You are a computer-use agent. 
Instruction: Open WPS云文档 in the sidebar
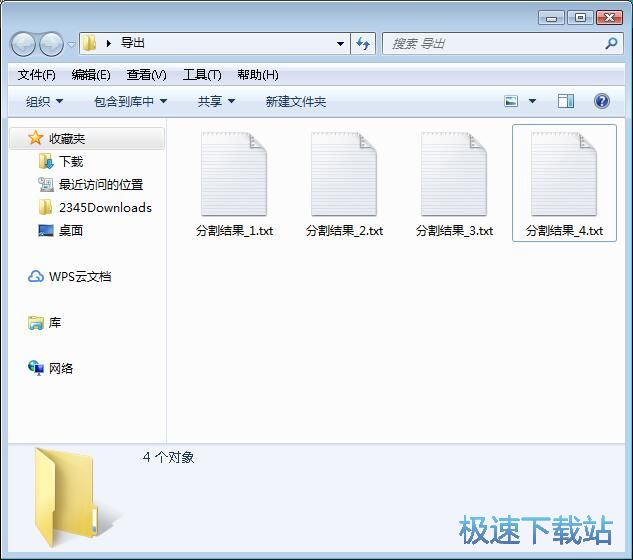tap(80, 277)
